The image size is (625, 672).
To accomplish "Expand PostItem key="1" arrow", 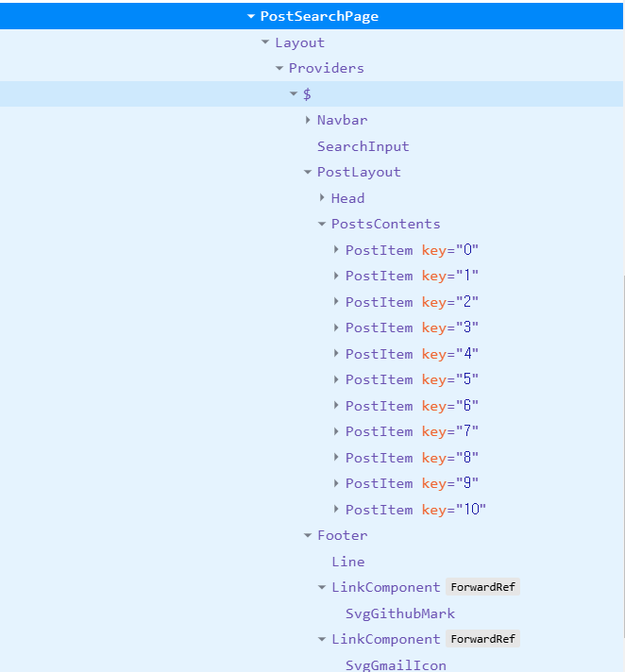I will click(x=336, y=276).
